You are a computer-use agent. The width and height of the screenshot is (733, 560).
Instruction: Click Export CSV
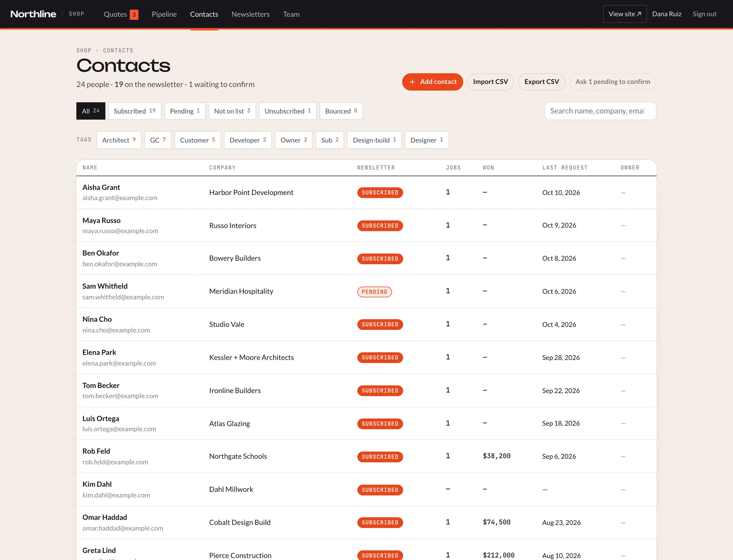pyautogui.click(x=542, y=82)
